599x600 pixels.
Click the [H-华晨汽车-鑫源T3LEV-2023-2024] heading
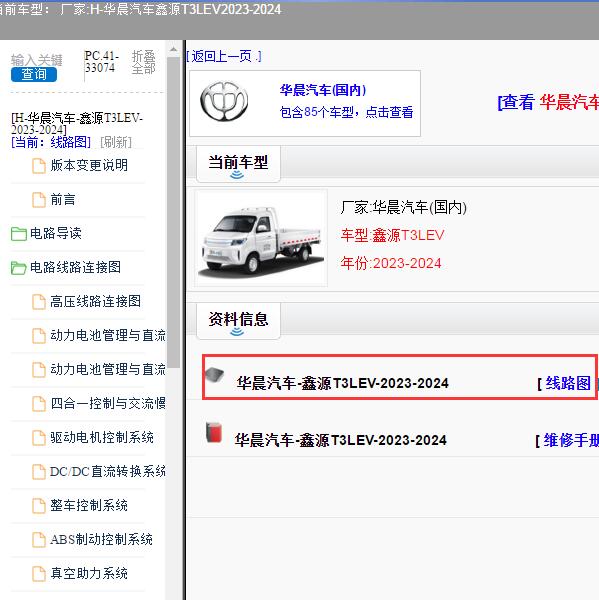point(77,123)
